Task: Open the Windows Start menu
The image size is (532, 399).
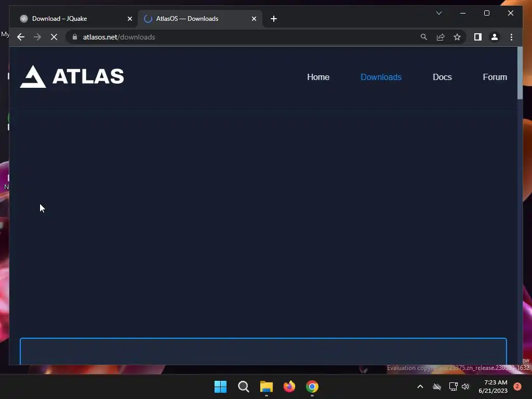Action: click(x=220, y=387)
